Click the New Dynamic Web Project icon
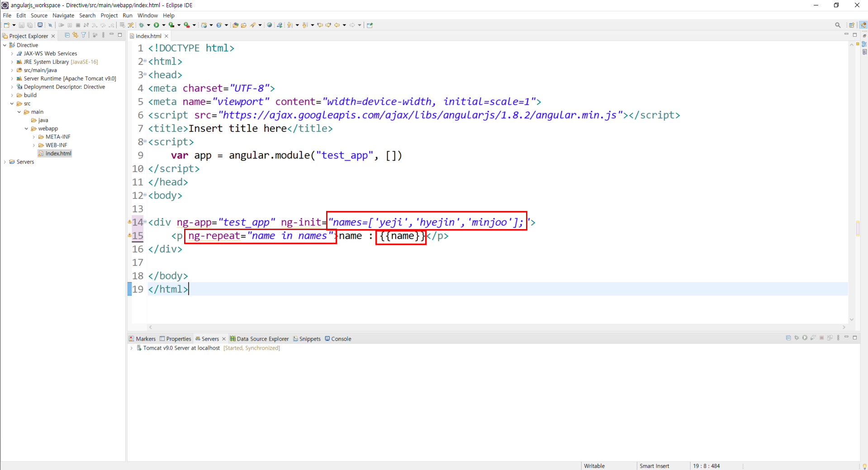This screenshot has width=868, height=470. click(204, 25)
